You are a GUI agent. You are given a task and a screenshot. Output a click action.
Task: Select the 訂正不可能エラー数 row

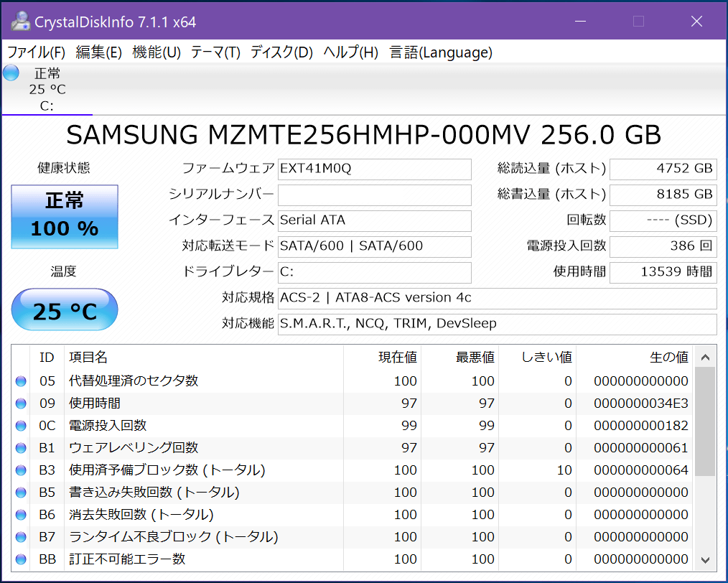click(x=353, y=559)
